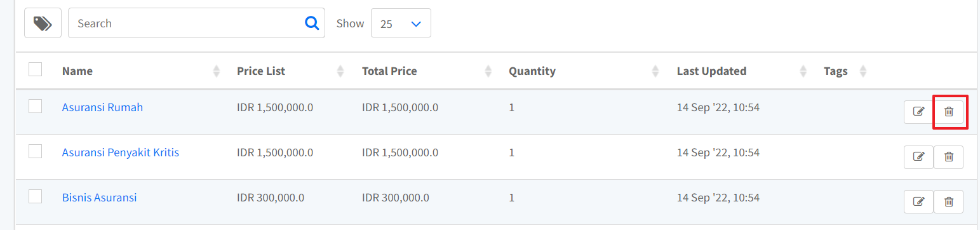This screenshot has height=230, width=980.
Task: Edit the Asuransi Penyakit Kritis row
Action: pos(918,156)
